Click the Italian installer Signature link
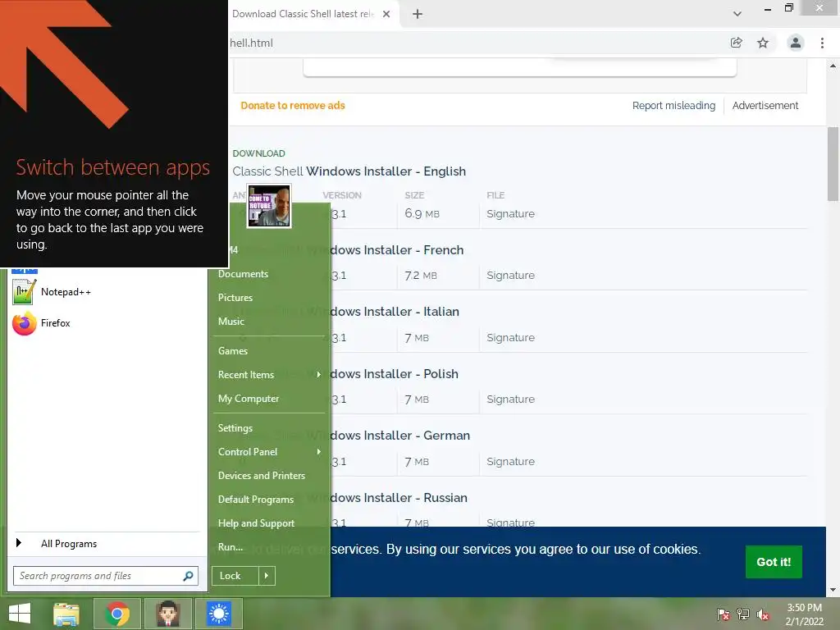The image size is (840, 630). tap(510, 337)
